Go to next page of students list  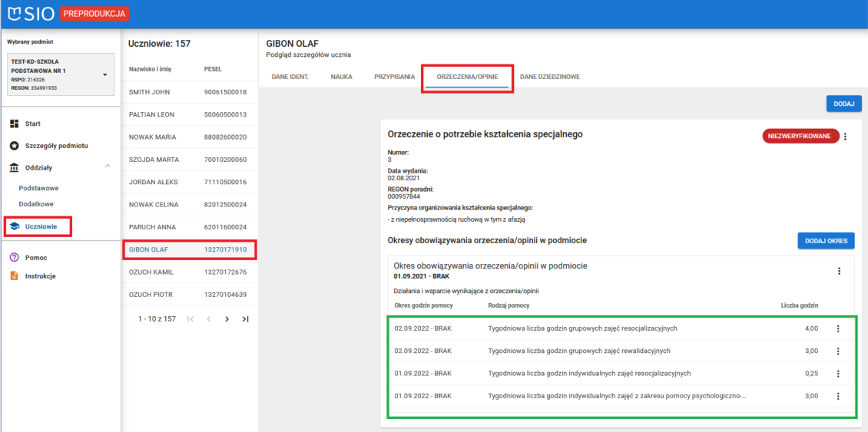tap(227, 318)
